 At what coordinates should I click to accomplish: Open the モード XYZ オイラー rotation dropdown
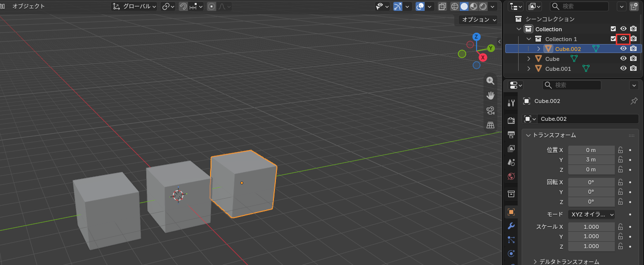[591, 214]
